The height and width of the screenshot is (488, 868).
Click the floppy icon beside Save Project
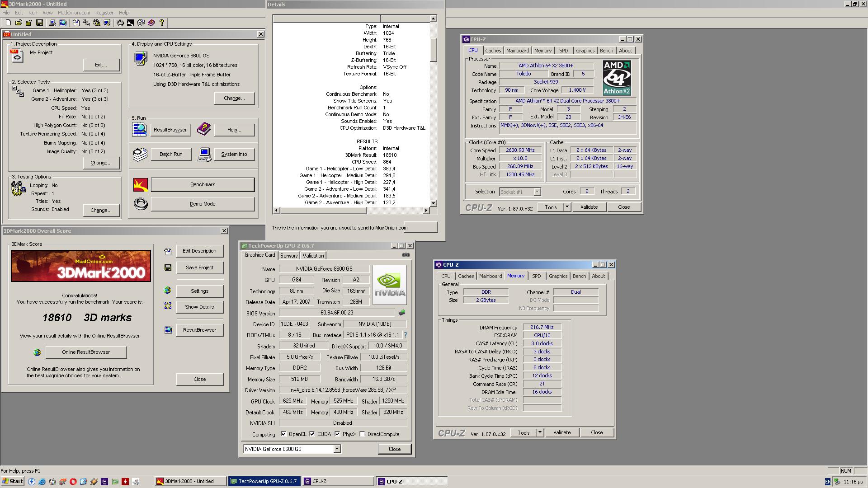click(168, 267)
